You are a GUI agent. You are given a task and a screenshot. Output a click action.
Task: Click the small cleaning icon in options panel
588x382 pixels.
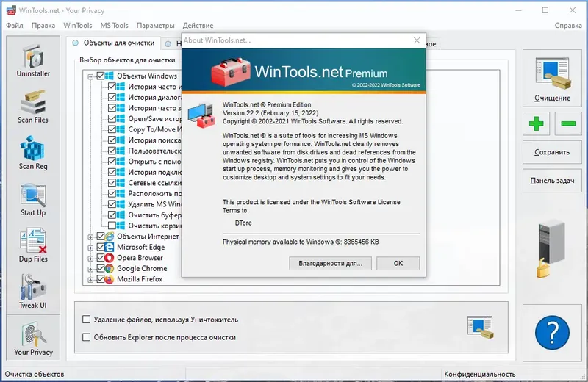tap(480, 327)
